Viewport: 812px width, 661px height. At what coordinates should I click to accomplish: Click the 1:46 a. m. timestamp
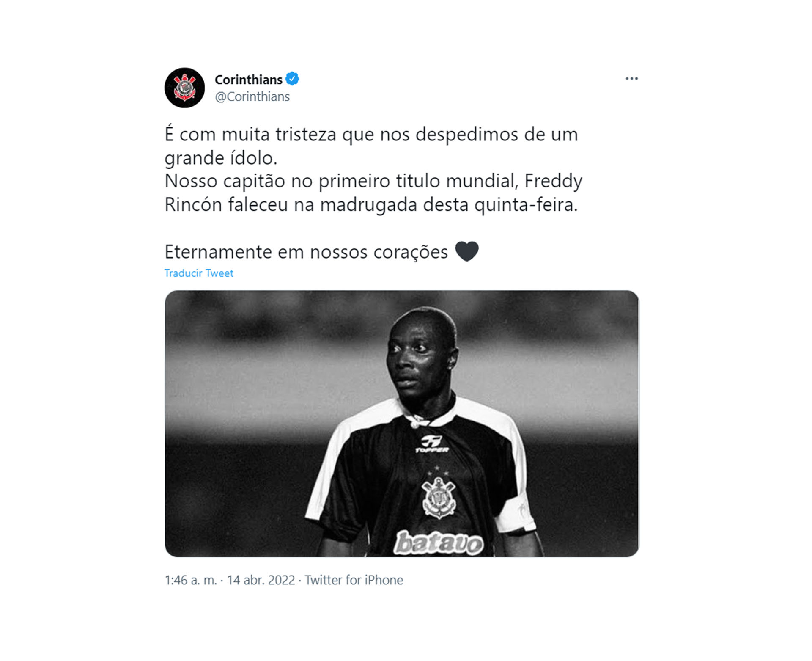(x=191, y=580)
